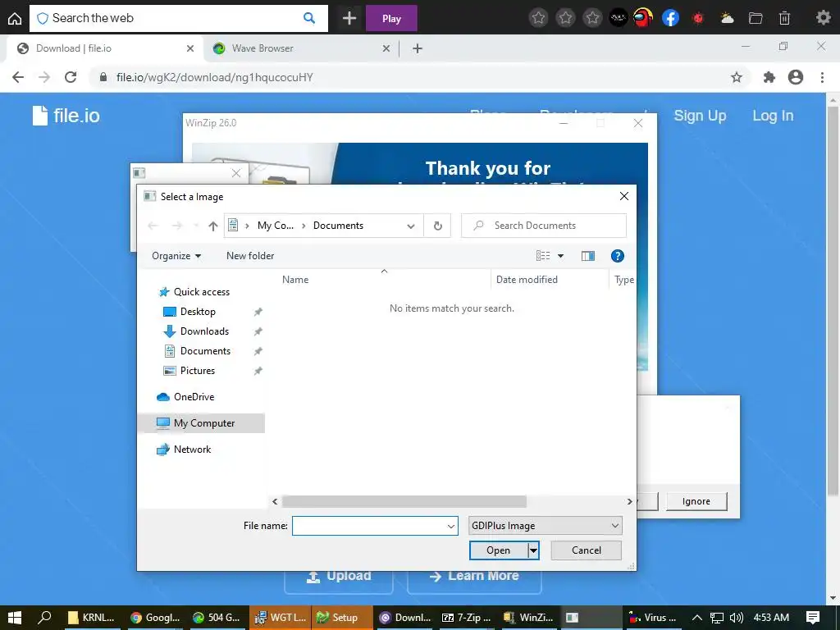Expand the Organize menu

[x=176, y=256]
